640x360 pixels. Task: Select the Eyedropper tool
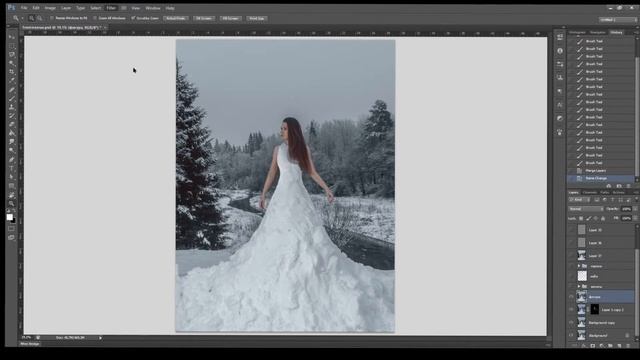[x=12, y=81]
